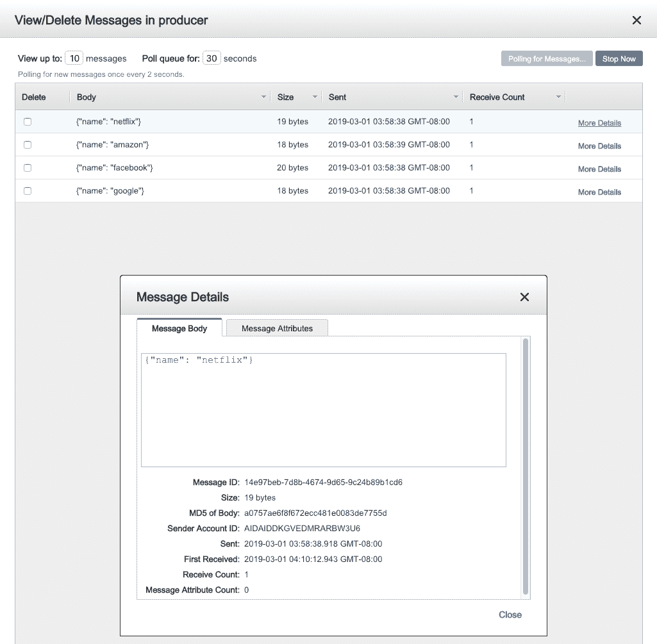Viewport: 657px width, 644px height.
Task: Click the Message ID value 14e97beb-7d8b-4674-9d65-9c24b89b1cd6
Action: (x=323, y=483)
